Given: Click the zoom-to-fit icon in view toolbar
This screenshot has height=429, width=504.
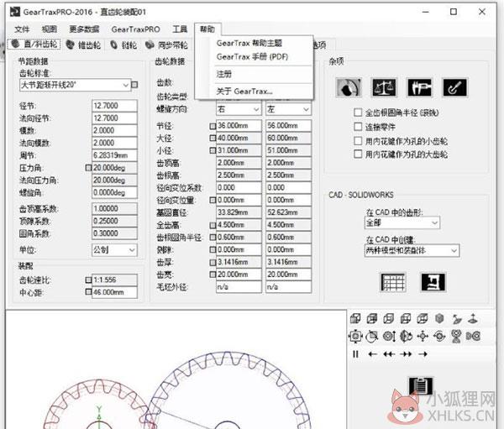Looking at the screenshot, I should point(355,337).
